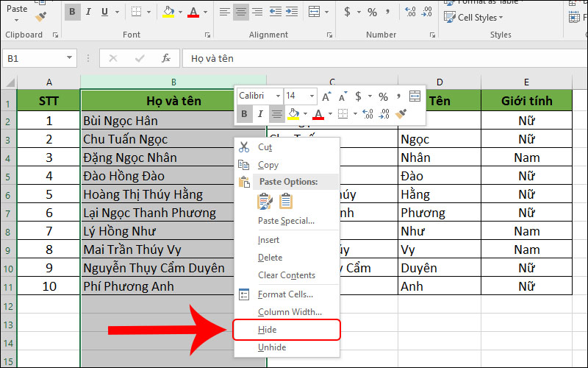
Task: Toggle Italic in the mini toolbar
Action: pyautogui.click(x=260, y=114)
